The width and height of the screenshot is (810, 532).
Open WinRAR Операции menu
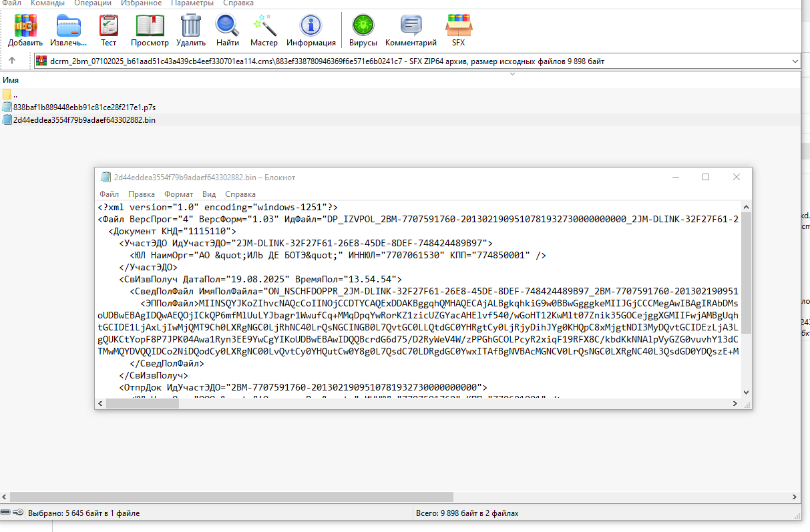[93, 3]
